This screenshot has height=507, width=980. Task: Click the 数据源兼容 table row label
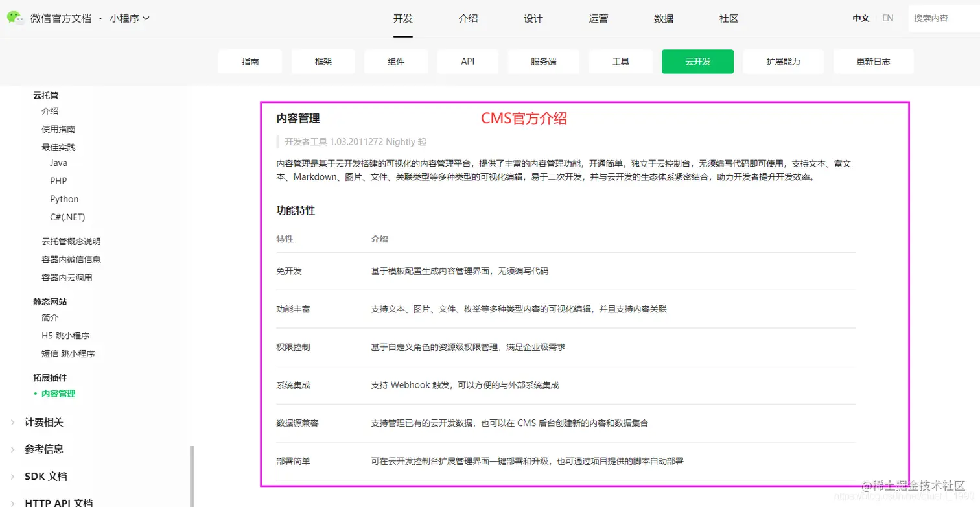[x=297, y=423]
